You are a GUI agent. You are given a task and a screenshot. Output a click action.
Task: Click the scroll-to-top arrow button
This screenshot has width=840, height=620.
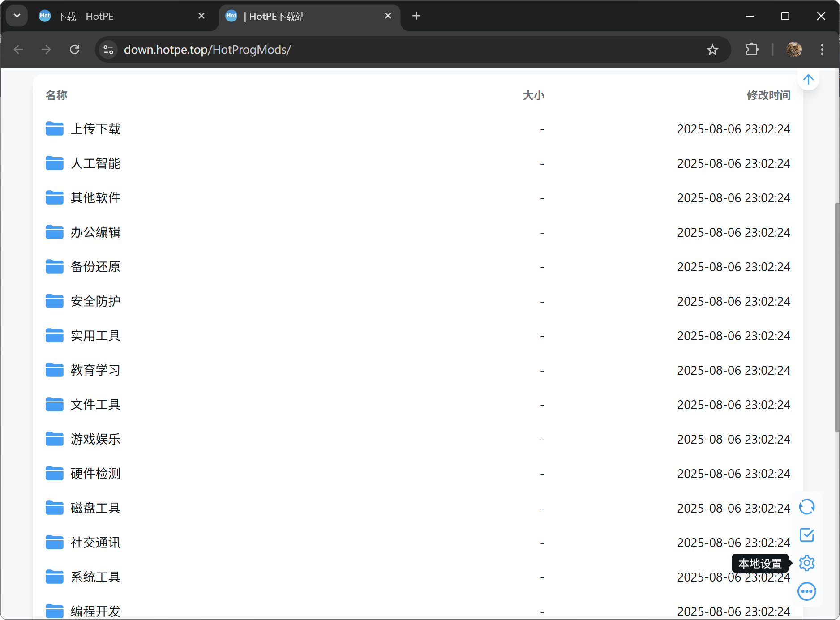point(808,80)
